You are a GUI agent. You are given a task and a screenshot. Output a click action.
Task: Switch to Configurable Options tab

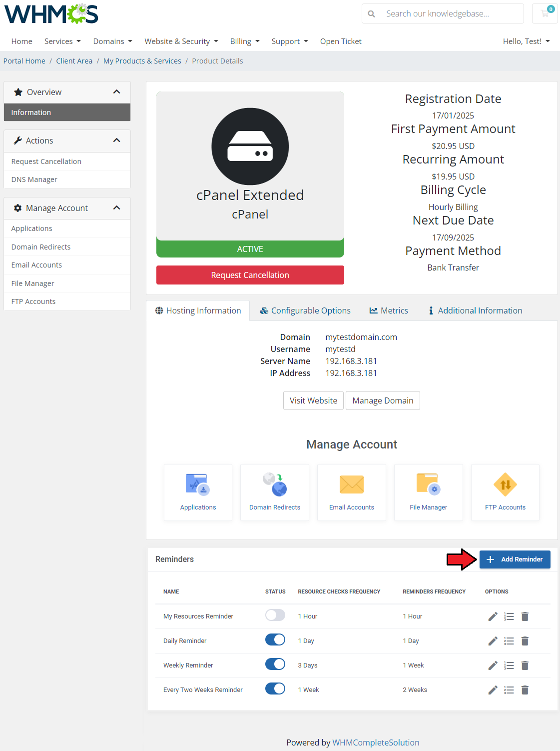(x=305, y=310)
